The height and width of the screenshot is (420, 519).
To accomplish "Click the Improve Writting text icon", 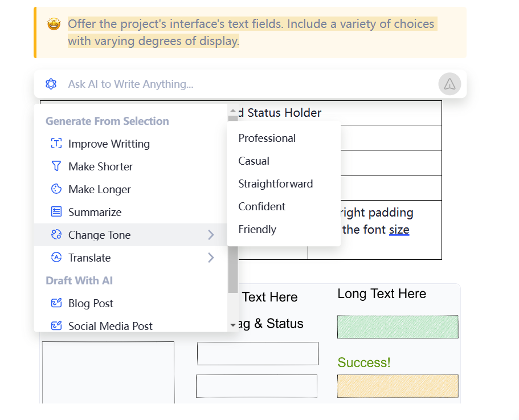I will click(x=56, y=144).
